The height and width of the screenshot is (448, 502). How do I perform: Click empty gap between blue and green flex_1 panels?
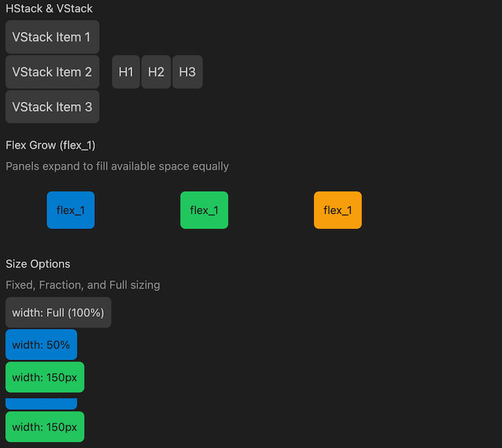(137, 210)
